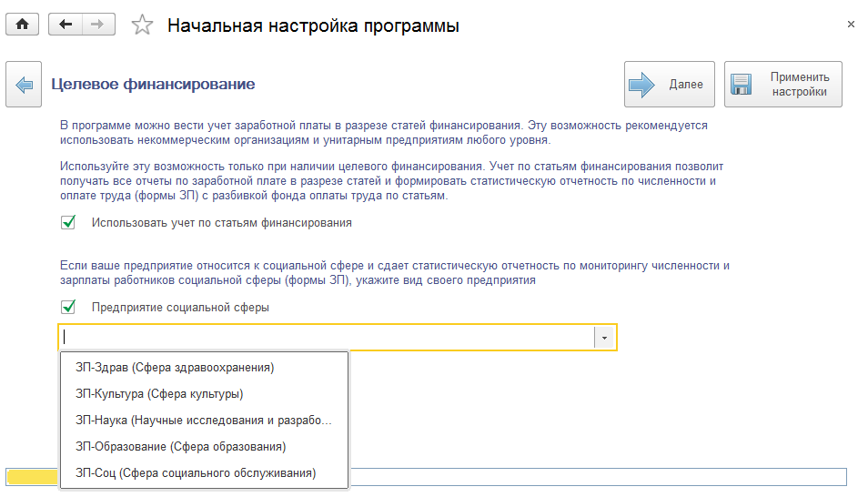The height and width of the screenshot is (497, 868).
Task: Select ЗП-Здрав (Сфера здравоохранения)
Action: pos(205,368)
